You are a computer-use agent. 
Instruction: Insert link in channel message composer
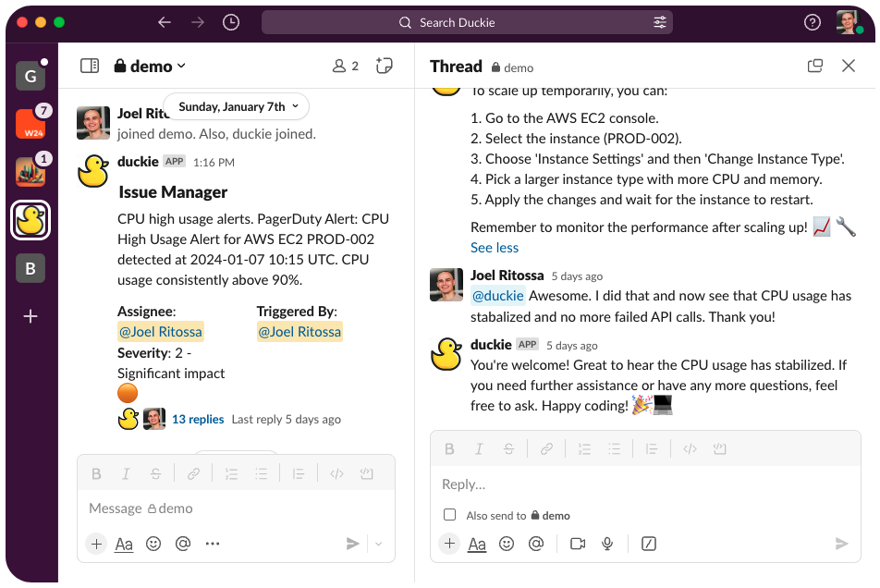tap(193, 474)
